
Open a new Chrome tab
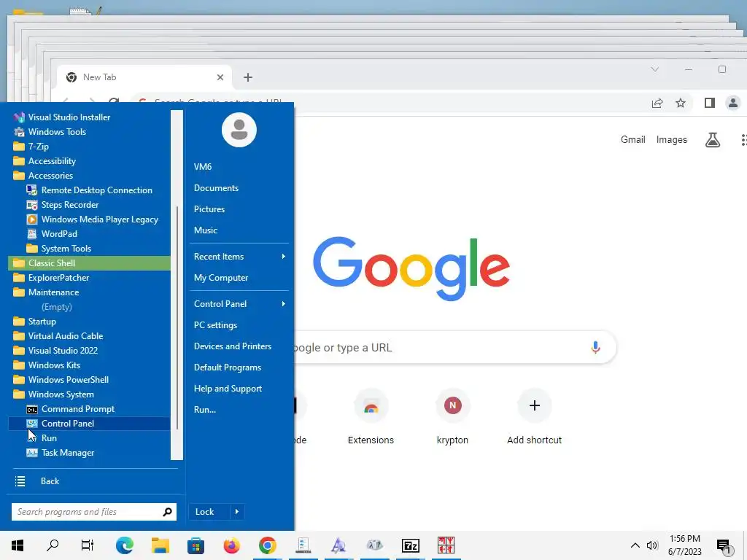(x=248, y=77)
